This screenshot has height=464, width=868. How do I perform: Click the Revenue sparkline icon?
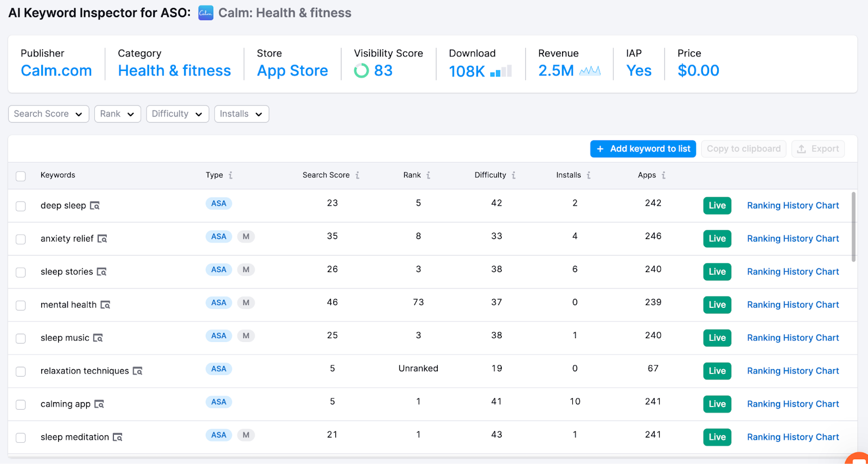(x=590, y=70)
